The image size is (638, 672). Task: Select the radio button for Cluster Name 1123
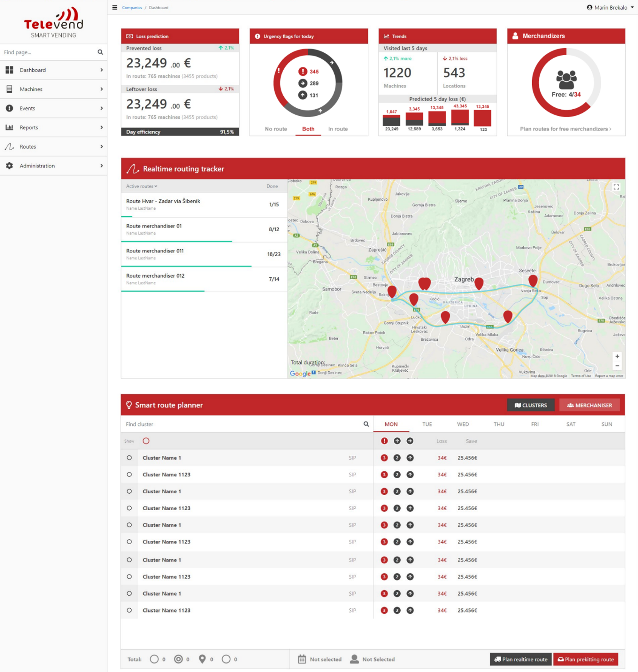click(129, 474)
